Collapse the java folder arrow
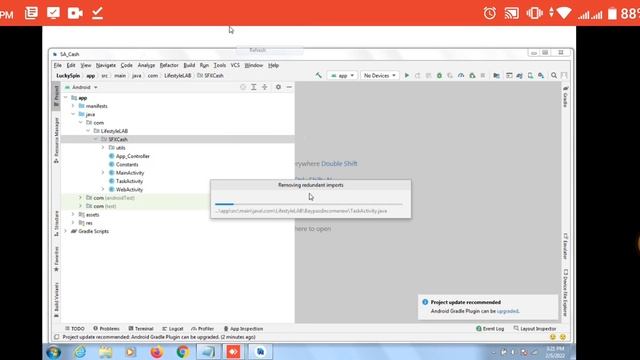640x360 pixels. 73,114
